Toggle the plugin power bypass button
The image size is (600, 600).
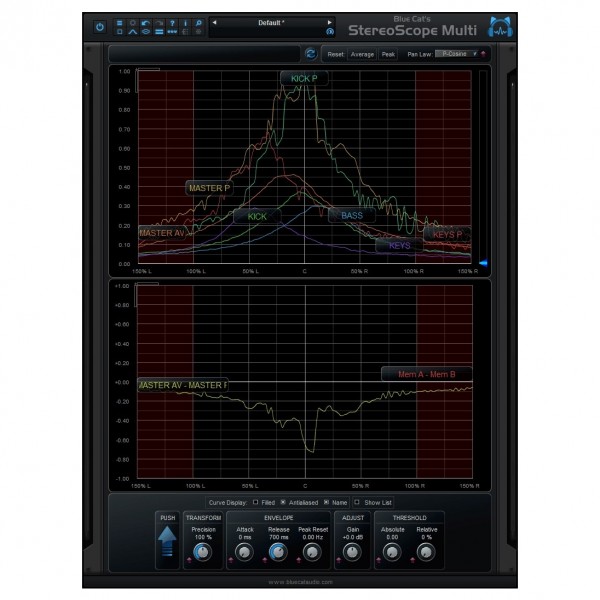pos(100,28)
